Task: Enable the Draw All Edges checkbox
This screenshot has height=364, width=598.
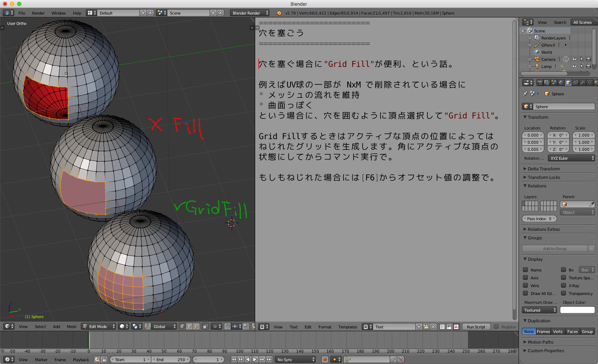Action: click(525, 293)
